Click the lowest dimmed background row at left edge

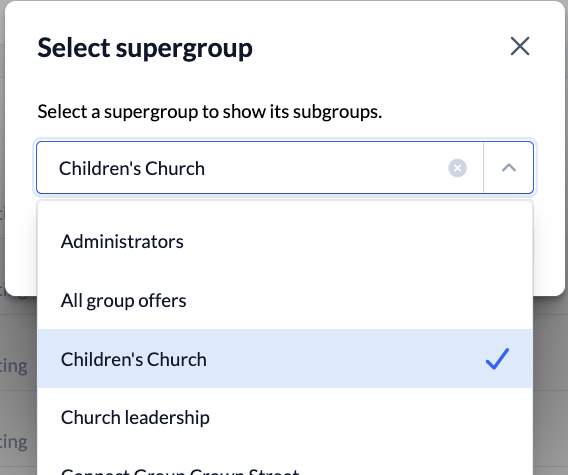coord(13,442)
